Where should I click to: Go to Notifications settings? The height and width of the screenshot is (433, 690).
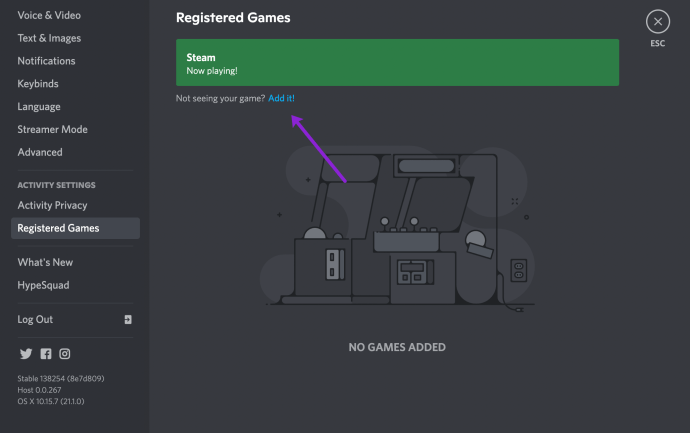coord(46,61)
